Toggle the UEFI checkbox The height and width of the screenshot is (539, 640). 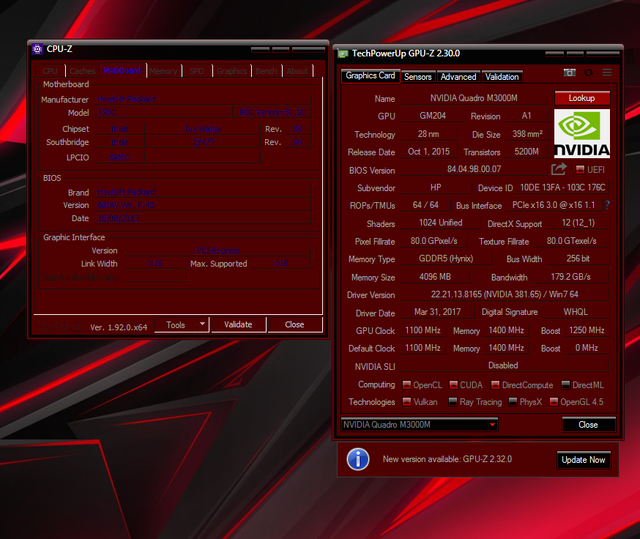tap(580, 169)
